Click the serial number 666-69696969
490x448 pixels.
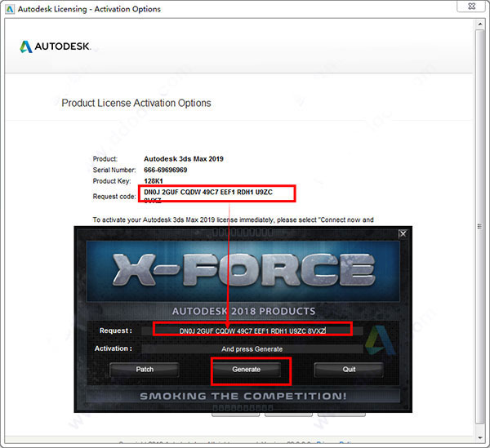(165, 171)
